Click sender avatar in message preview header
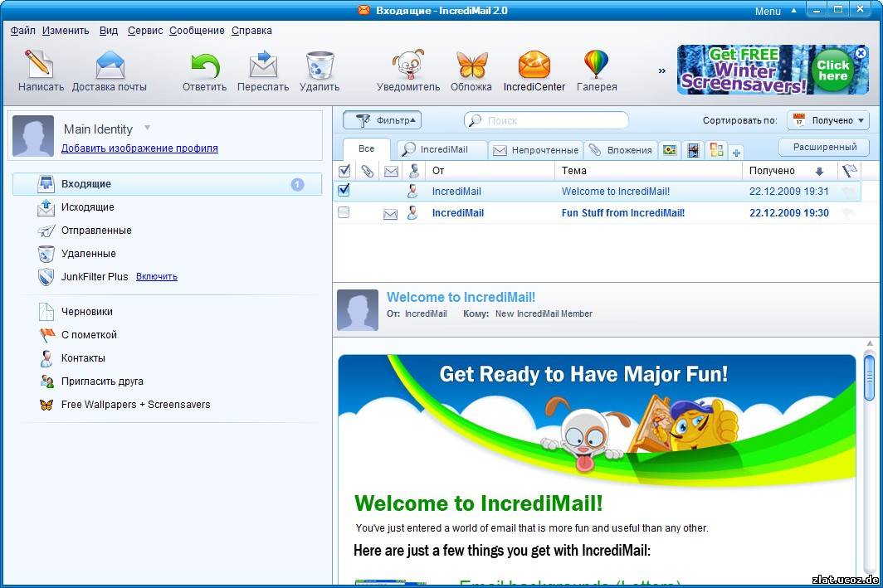Image resolution: width=883 pixels, height=588 pixels. tap(358, 310)
